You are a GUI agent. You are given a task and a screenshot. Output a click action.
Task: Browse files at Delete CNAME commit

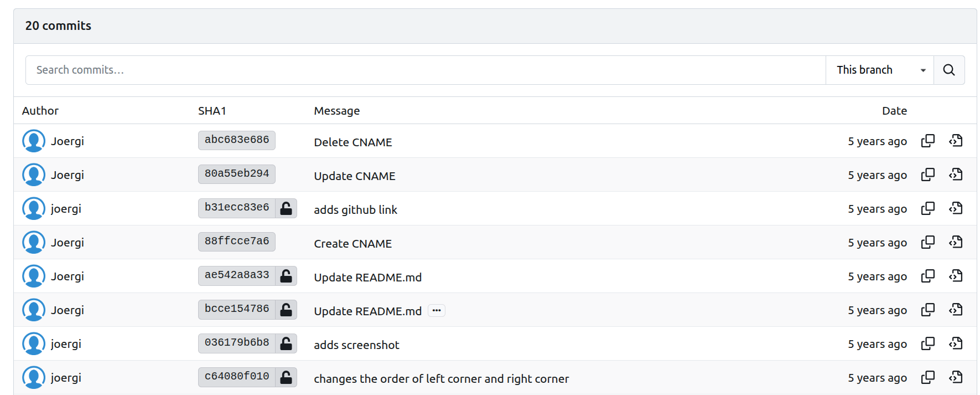[956, 141]
